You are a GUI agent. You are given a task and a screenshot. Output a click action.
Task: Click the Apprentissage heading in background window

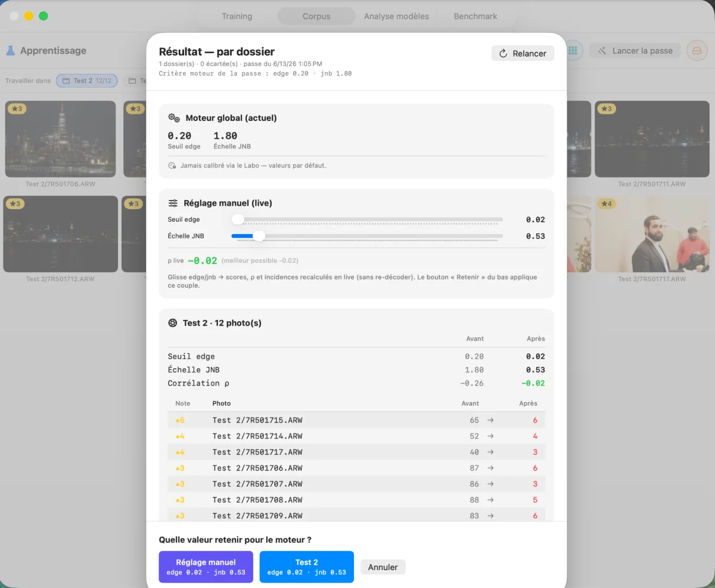point(53,51)
